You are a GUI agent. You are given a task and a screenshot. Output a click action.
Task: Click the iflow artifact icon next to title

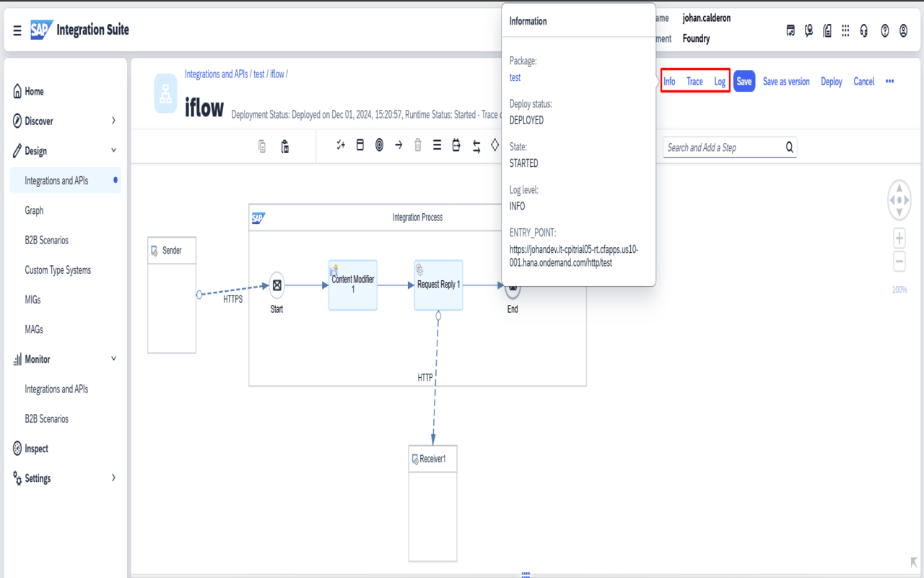click(x=165, y=94)
